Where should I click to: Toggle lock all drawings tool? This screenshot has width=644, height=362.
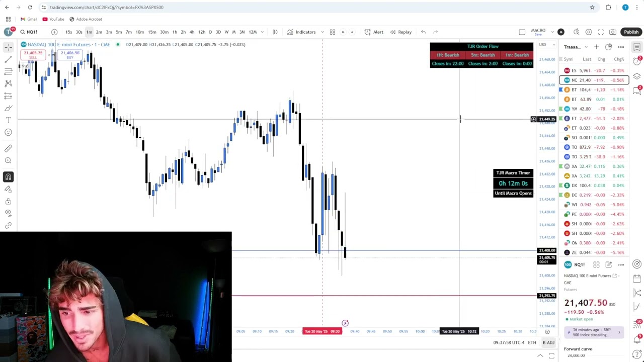(8, 202)
